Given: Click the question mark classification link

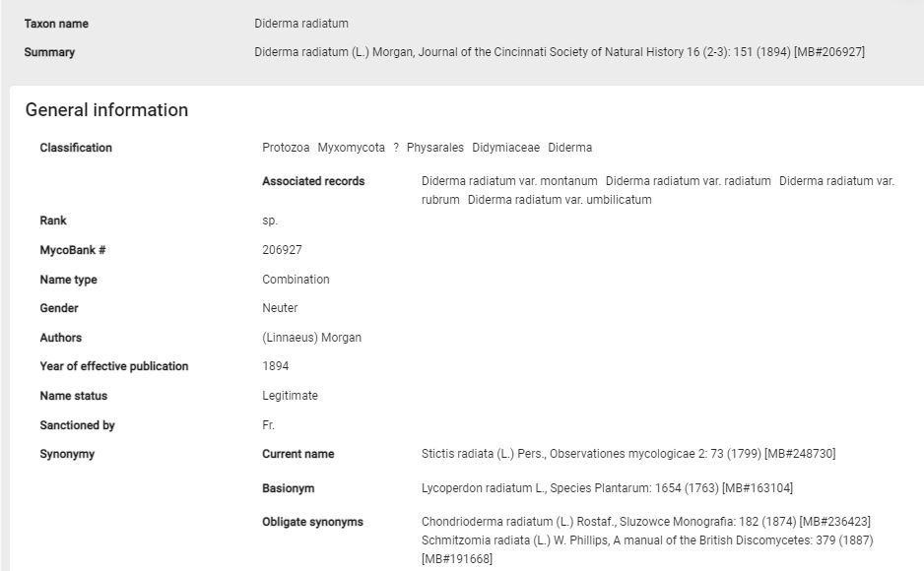Looking at the screenshot, I should pyautogui.click(x=395, y=148).
